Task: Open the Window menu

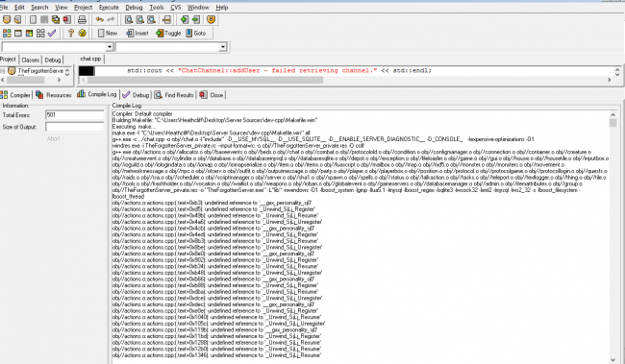Action: (x=198, y=7)
